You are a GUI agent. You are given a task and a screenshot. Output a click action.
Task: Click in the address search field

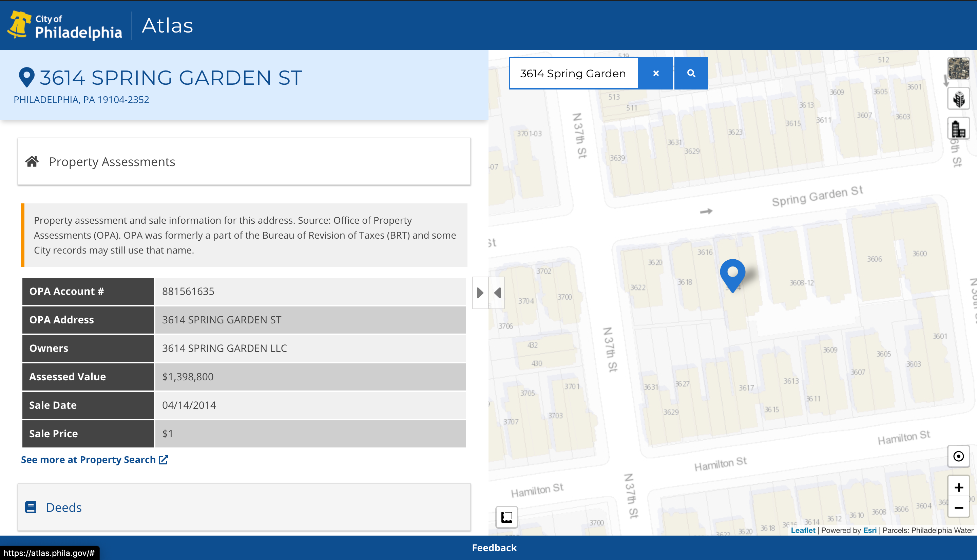click(x=573, y=73)
